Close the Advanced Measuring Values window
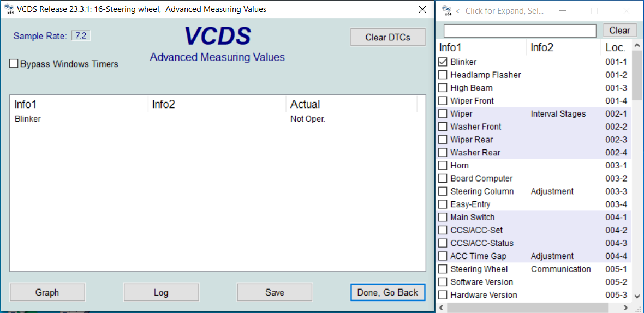 pyautogui.click(x=422, y=9)
